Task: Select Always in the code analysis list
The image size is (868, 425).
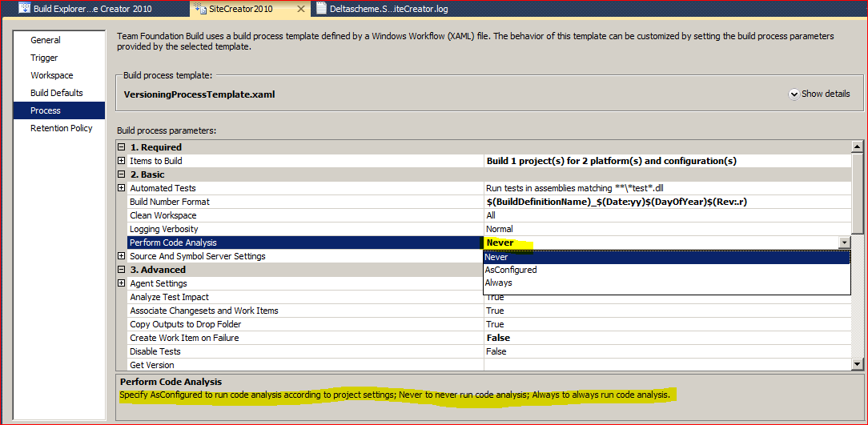Action: click(498, 283)
